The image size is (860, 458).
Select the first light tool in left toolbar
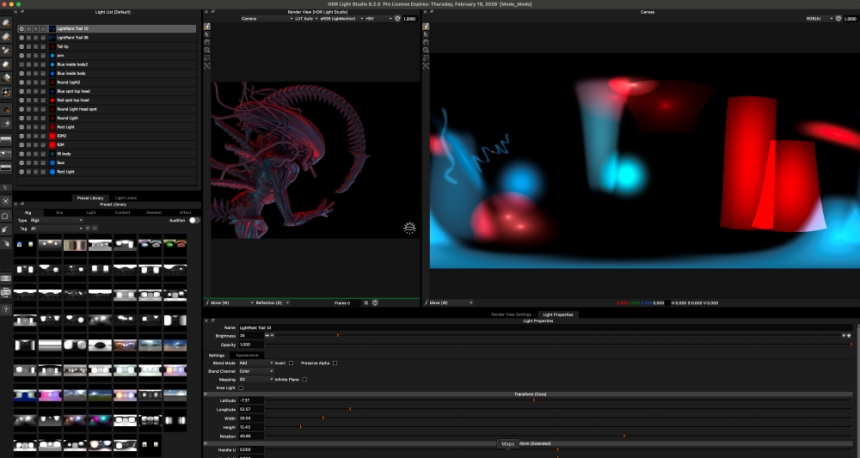pyautogui.click(x=6, y=23)
